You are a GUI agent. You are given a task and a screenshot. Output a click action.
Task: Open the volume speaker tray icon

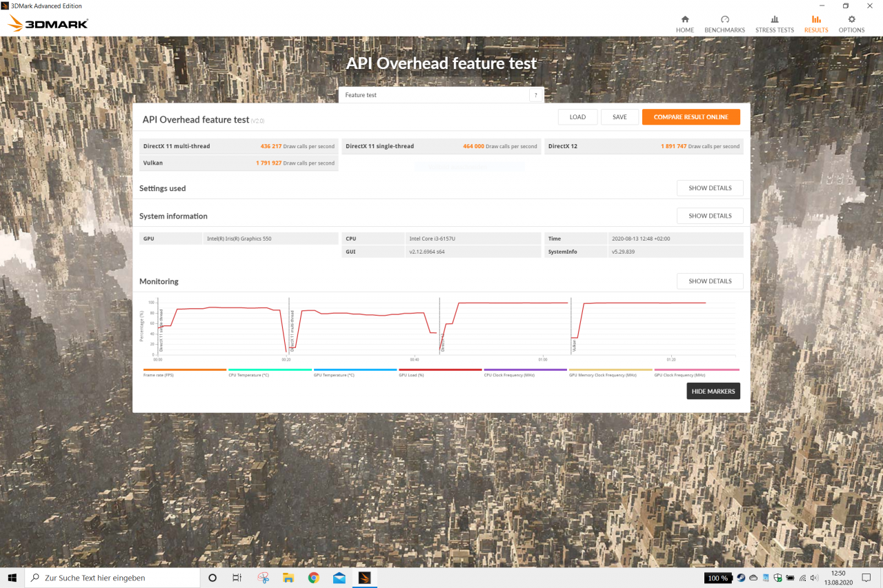pyautogui.click(x=815, y=578)
